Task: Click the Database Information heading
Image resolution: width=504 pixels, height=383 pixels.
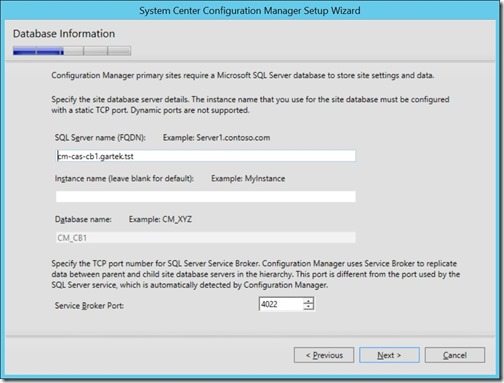Action: [x=64, y=34]
